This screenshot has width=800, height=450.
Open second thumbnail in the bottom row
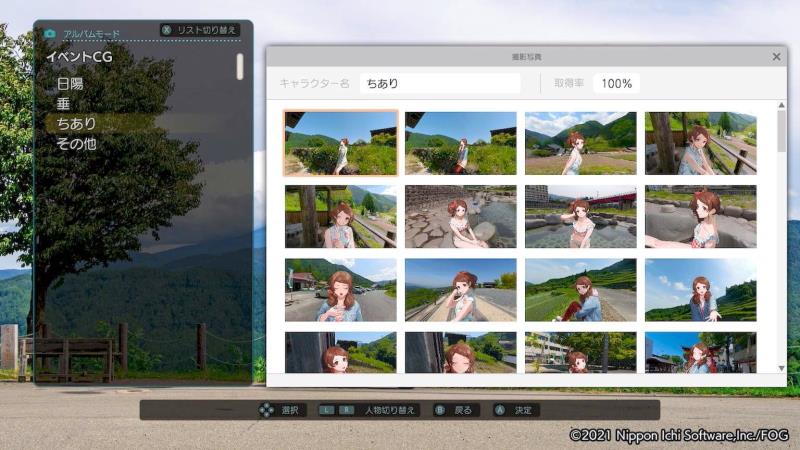(461, 353)
